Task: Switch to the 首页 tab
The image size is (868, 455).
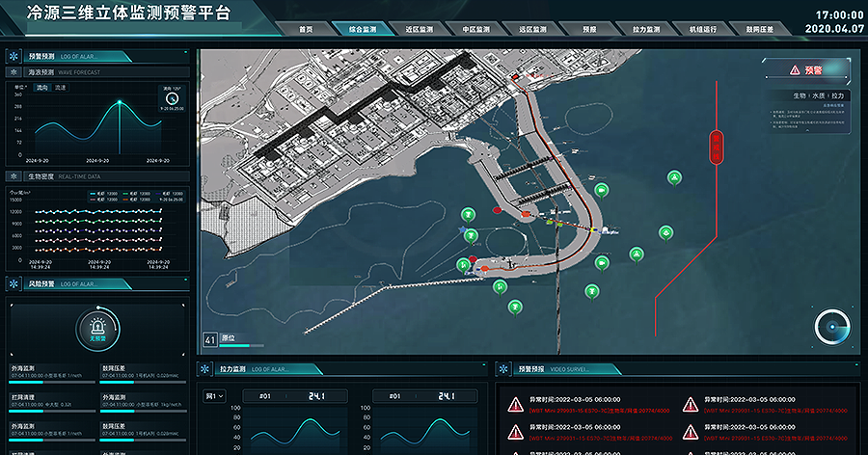Action: [x=306, y=29]
